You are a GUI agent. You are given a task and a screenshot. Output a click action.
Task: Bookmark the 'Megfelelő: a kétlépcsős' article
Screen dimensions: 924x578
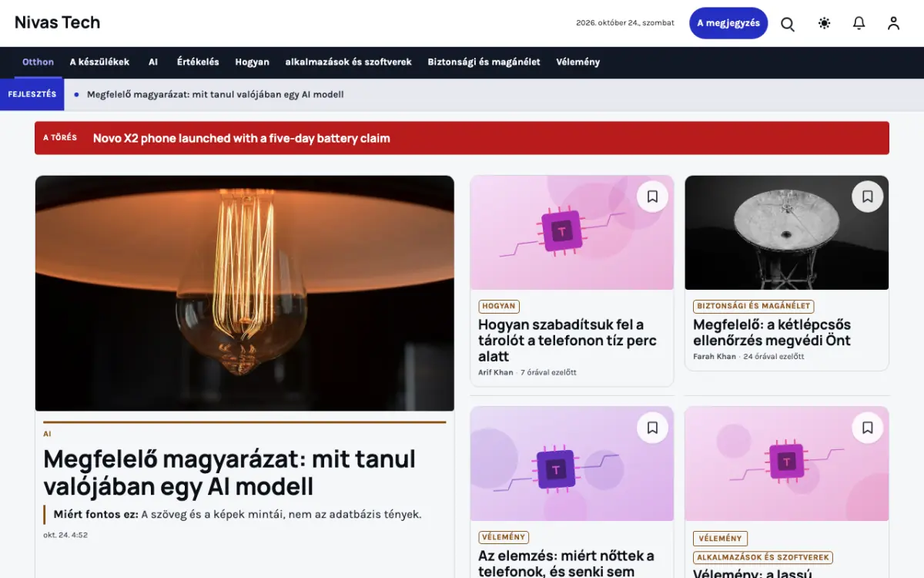click(867, 197)
